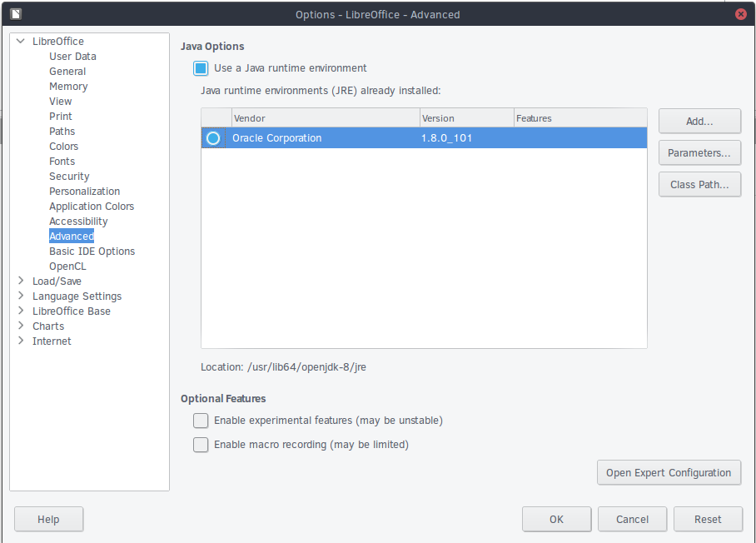Open Java start Parameters... dialog
The height and width of the screenshot is (543, 756).
point(699,153)
